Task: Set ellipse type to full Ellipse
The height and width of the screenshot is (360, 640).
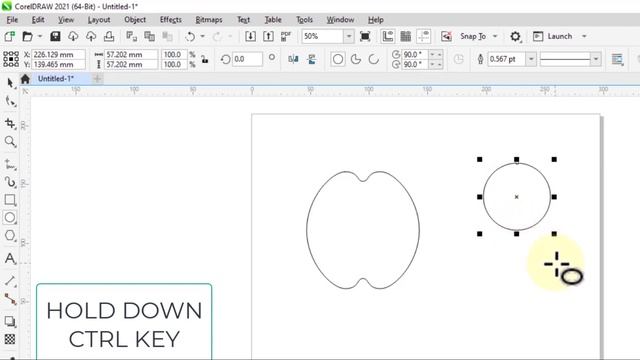Action: (338, 59)
